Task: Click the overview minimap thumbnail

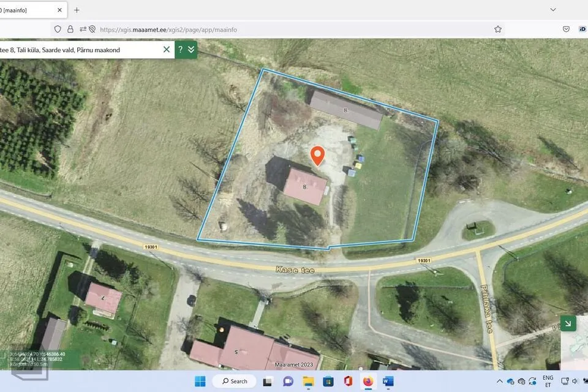Action: coord(576,352)
